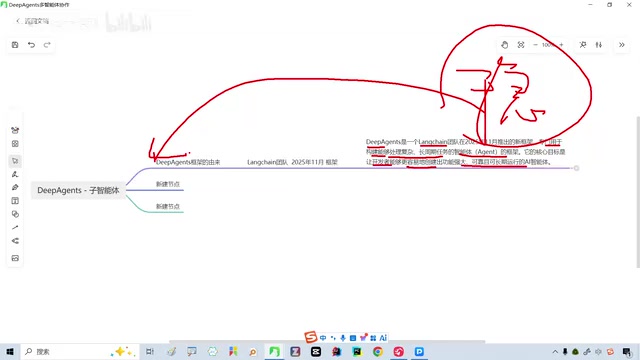Screen dimensions: 640x360
Task: Open the layout adjustment settings icon
Action: coord(599,45)
